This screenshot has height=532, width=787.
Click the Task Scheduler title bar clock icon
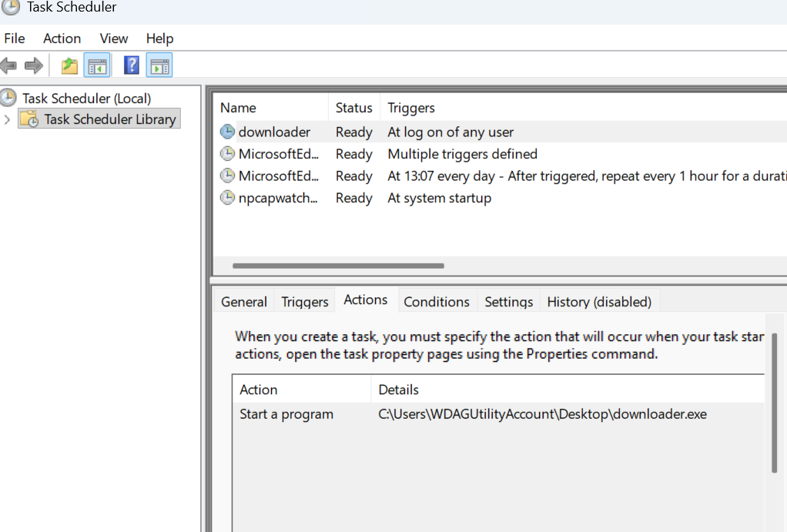tap(10, 6)
